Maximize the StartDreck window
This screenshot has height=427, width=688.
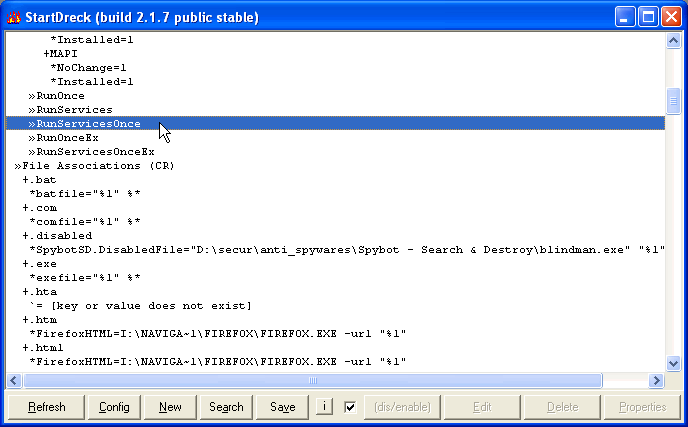(648, 17)
